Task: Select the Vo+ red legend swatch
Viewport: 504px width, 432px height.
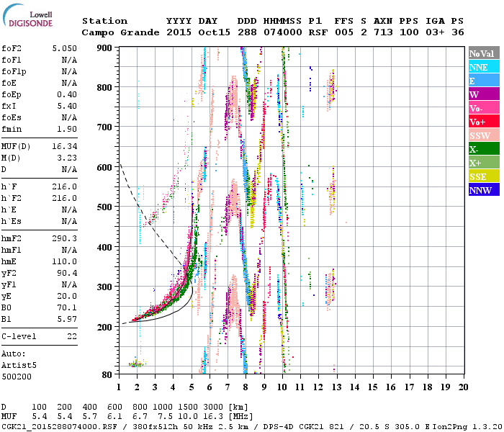Action: pos(484,122)
